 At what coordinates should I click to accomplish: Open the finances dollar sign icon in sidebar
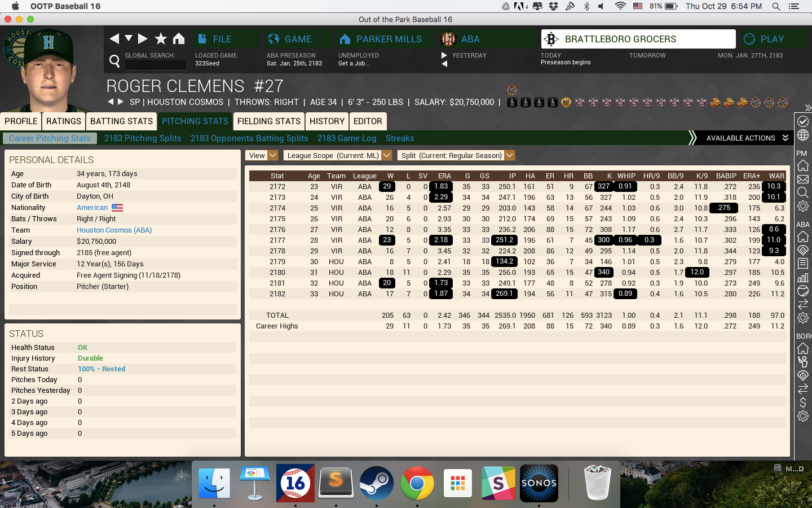[x=803, y=402]
